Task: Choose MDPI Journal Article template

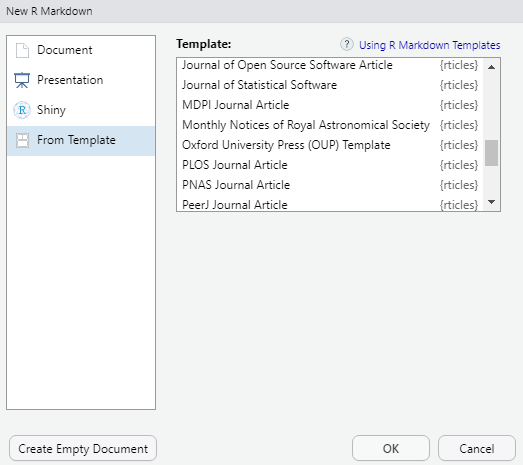Action: pyautogui.click(x=330, y=105)
